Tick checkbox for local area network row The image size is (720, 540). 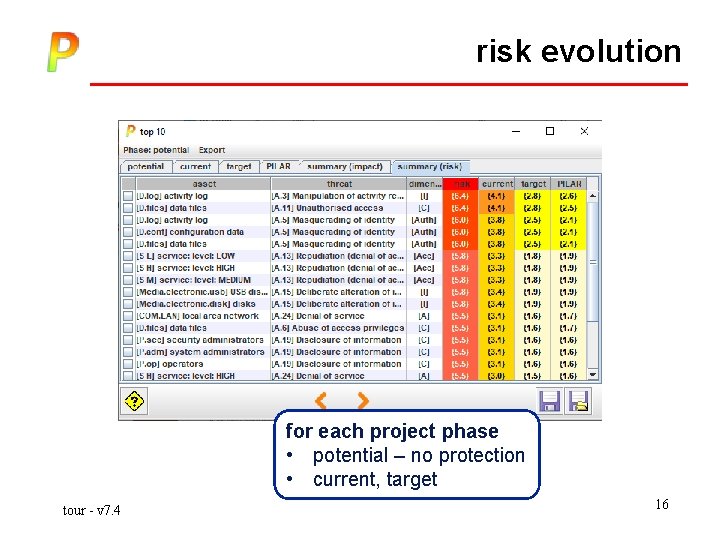128,316
